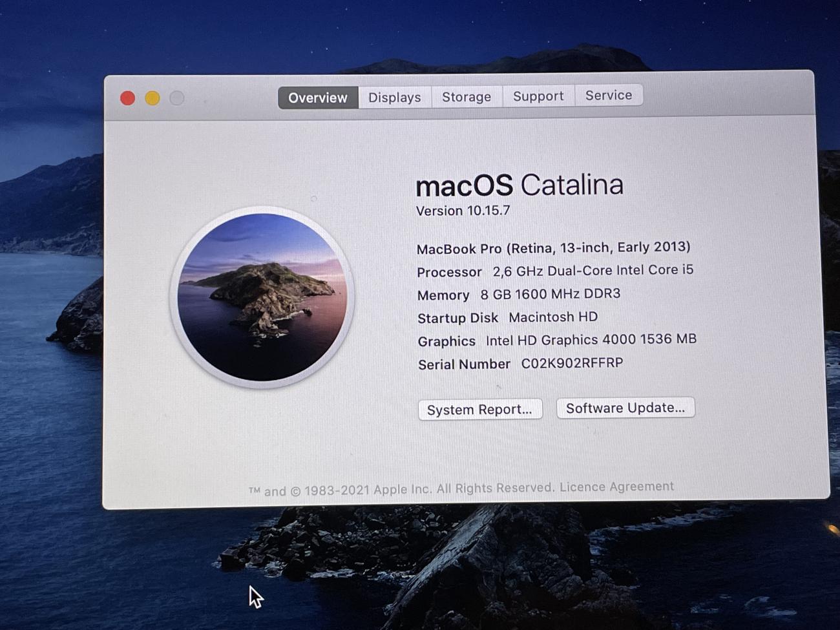Click the System Report... button
This screenshot has height=630, width=840.
click(480, 410)
